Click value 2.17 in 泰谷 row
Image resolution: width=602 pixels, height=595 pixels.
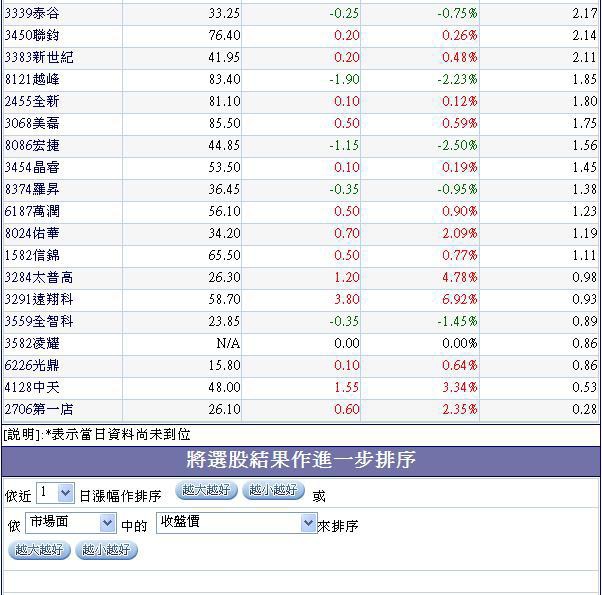(585, 13)
